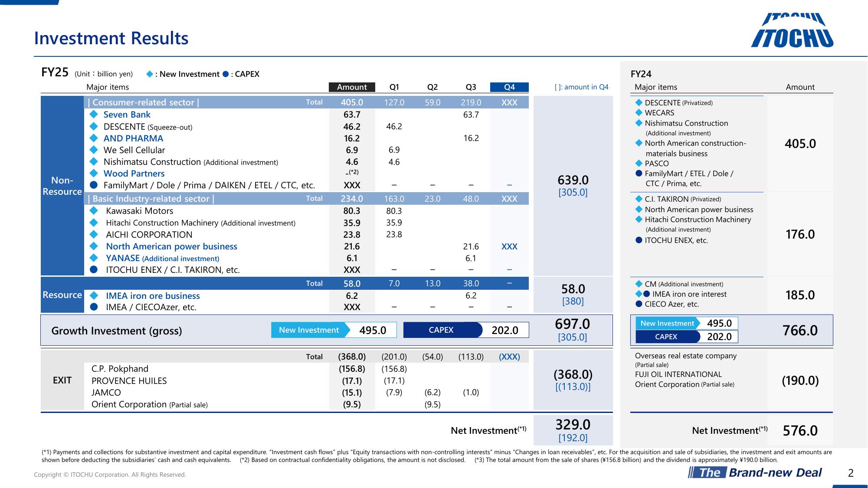Click the diamond bullet beside C.I. TAKIRON (Privatized)
This screenshot has height=488, width=868.
pyautogui.click(x=639, y=199)
